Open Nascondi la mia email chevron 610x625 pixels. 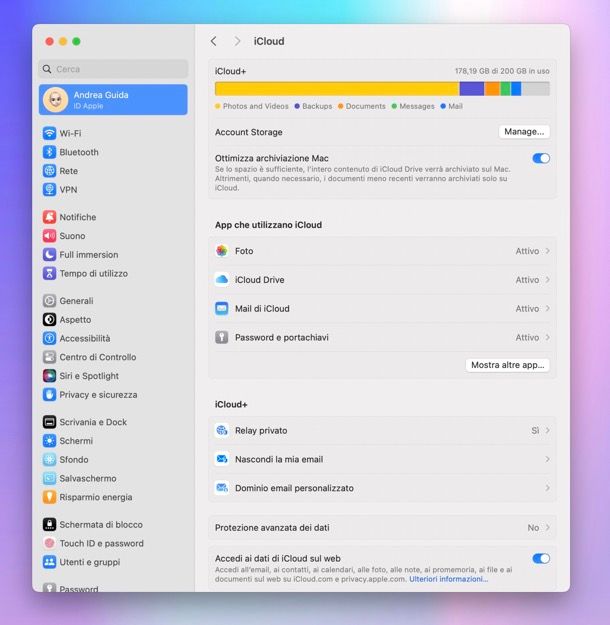548,459
